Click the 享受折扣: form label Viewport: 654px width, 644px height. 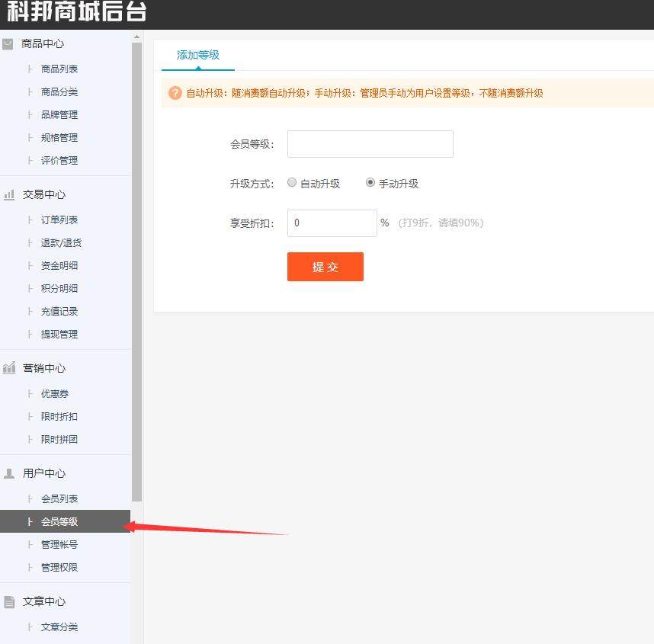(252, 223)
